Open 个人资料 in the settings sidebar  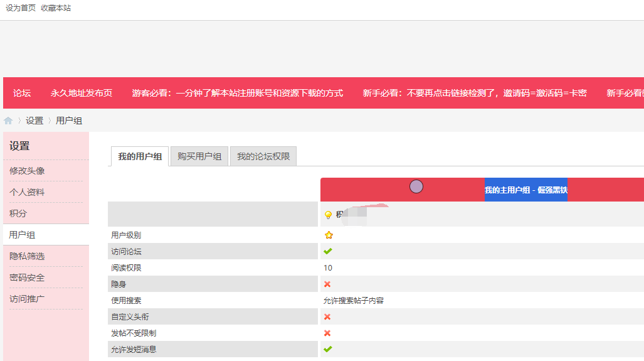point(27,192)
